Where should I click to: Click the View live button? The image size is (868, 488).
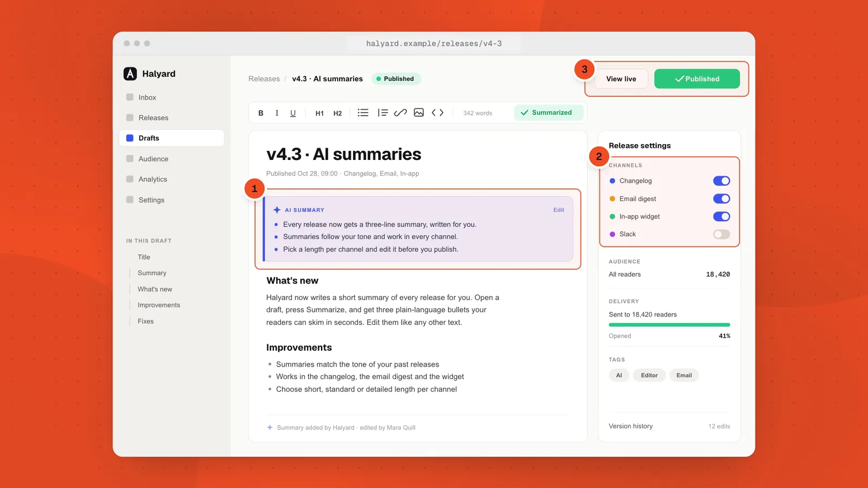621,79
